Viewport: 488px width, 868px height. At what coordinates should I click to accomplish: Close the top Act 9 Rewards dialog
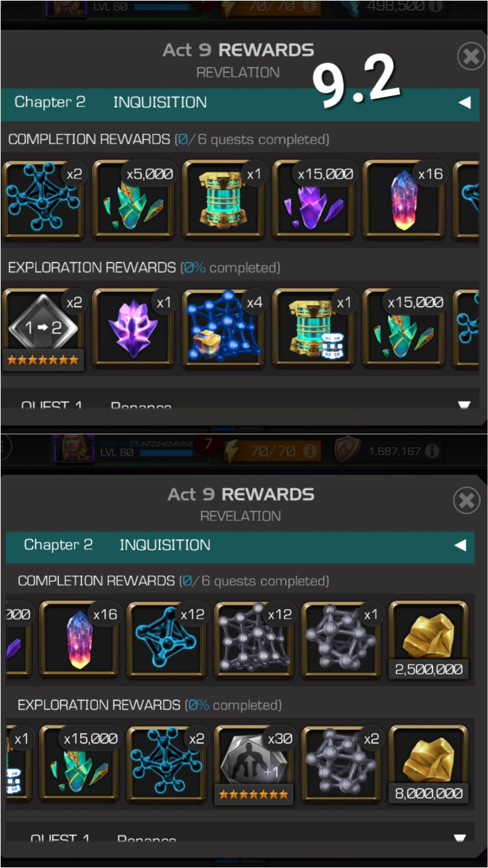pyautogui.click(x=471, y=56)
